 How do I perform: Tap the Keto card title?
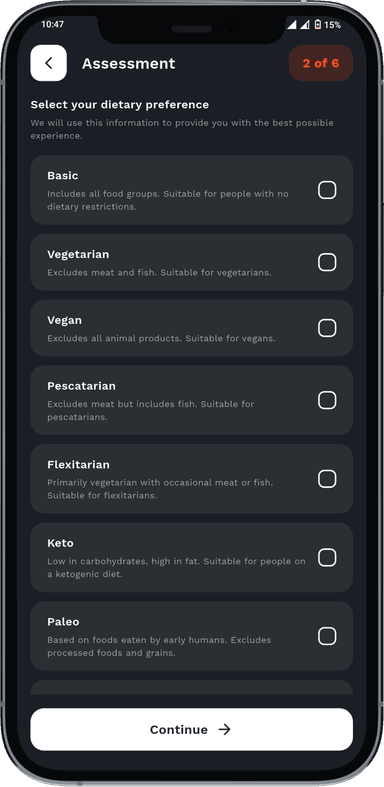coord(60,543)
